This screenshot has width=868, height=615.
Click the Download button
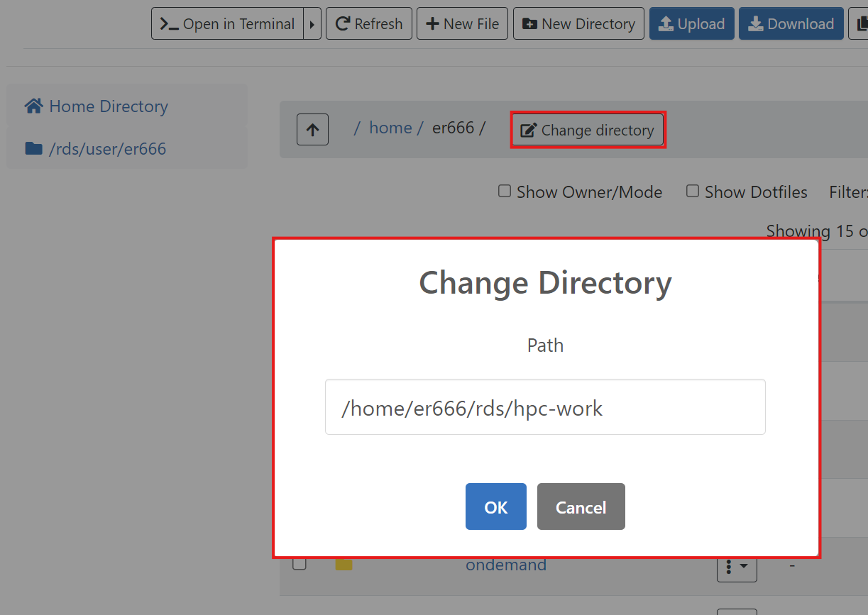[x=791, y=24]
